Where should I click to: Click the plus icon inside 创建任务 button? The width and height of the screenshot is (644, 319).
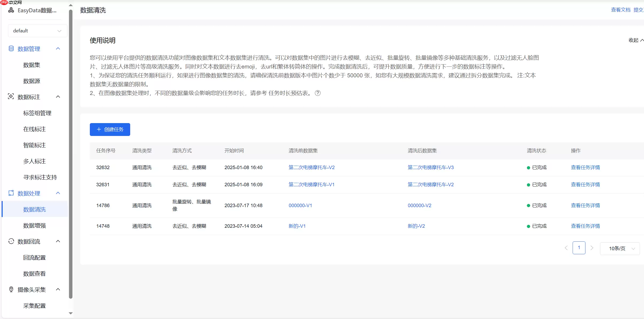click(99, 129)
